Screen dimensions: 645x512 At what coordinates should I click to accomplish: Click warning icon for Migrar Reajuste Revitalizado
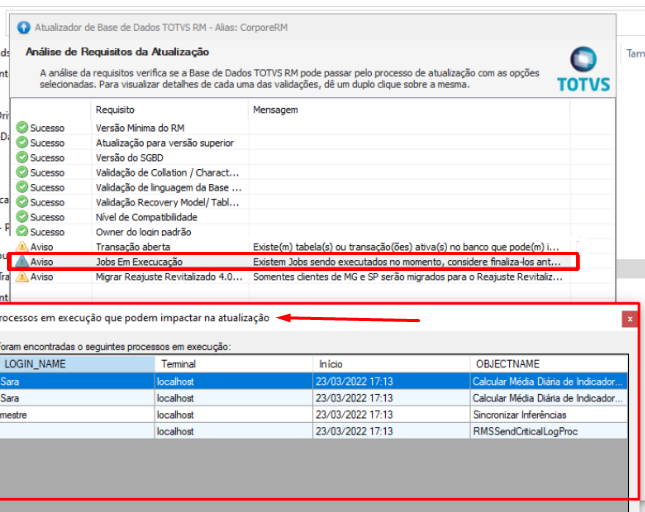point(22,276)
